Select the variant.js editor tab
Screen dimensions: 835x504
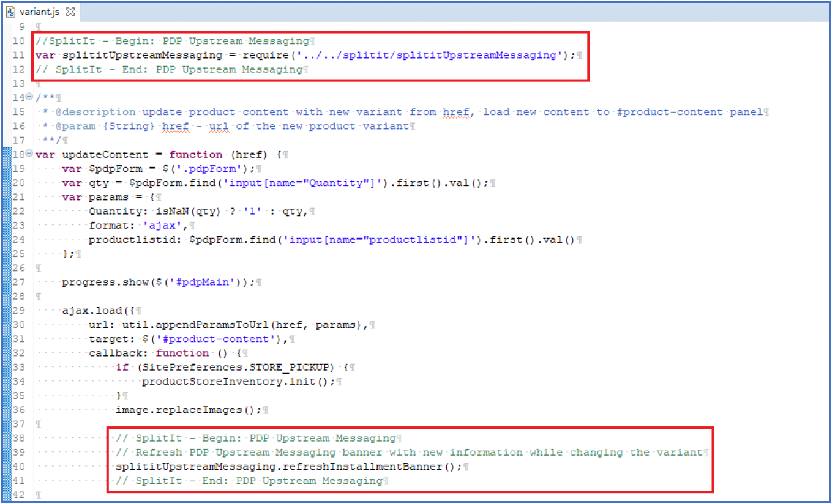click(x=40, y=12)
